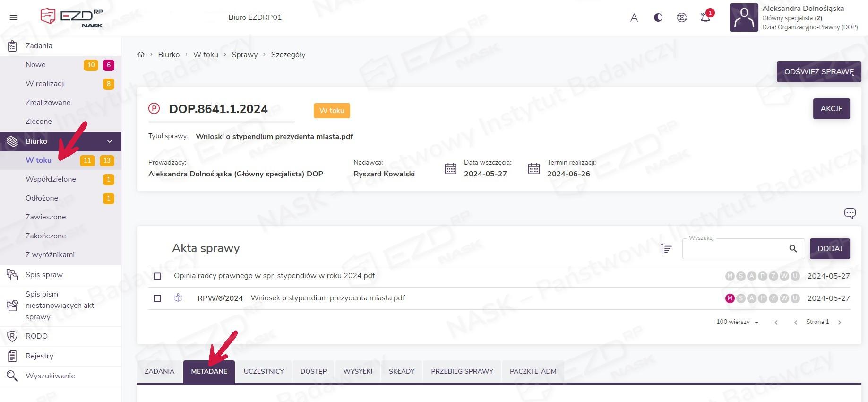The height and width of the screenshot is (402, 868).
Task: Collapse the Biurko section chevron
Action: (110, 141)
